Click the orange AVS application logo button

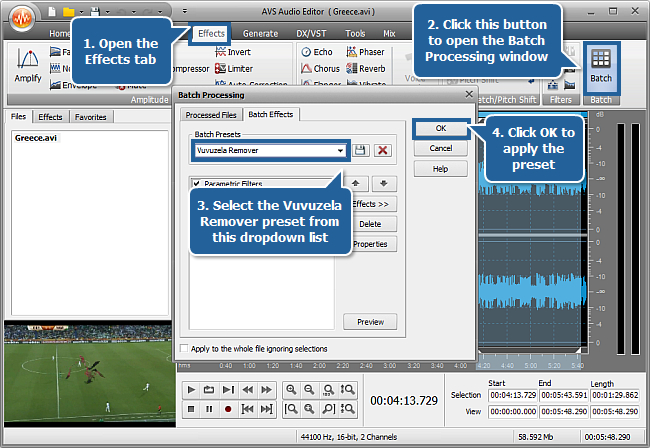pos(22,18)
